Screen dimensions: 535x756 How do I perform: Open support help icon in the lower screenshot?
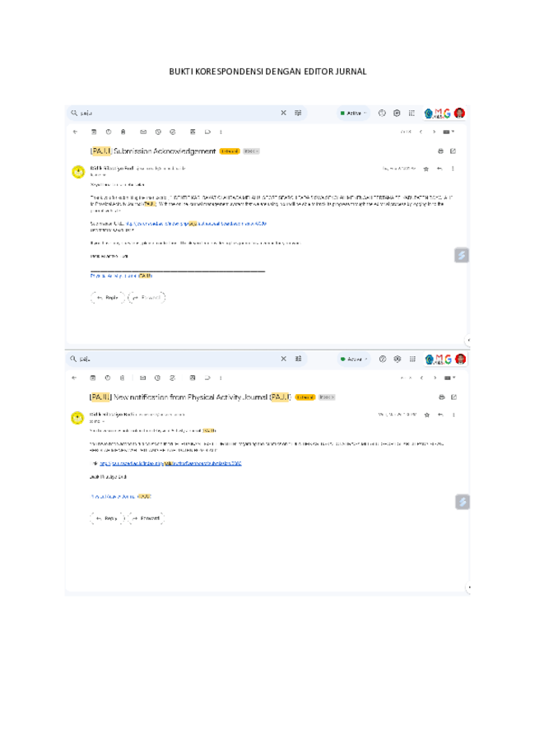(383, 359)
